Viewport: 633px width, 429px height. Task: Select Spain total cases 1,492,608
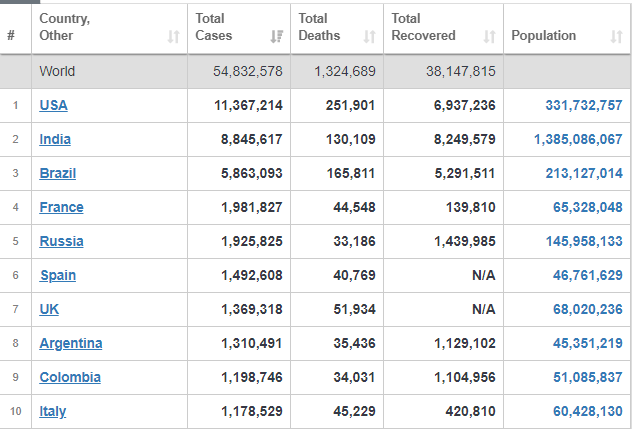tap(252, 275)
